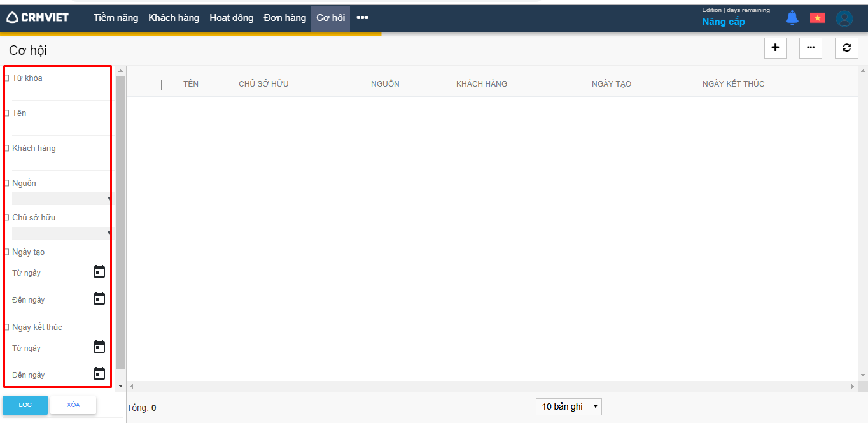
Task: Open the three-dot options button
Action: [810, 48]
